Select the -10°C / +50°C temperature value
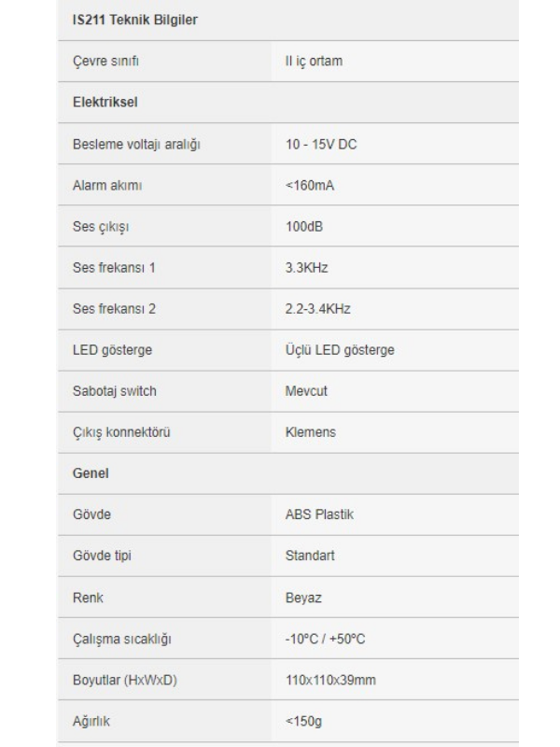Image resolution: width=560 pixels, height=747 pixels. pos(325,639)
